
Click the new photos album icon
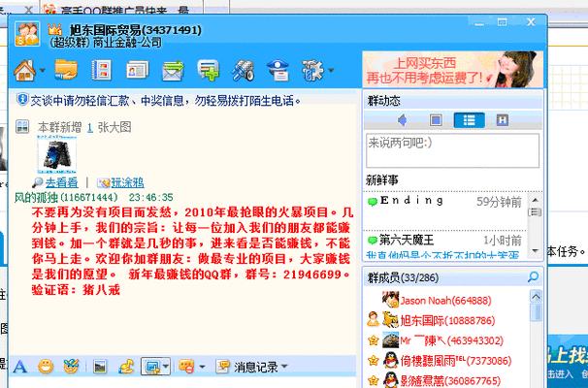22,127
